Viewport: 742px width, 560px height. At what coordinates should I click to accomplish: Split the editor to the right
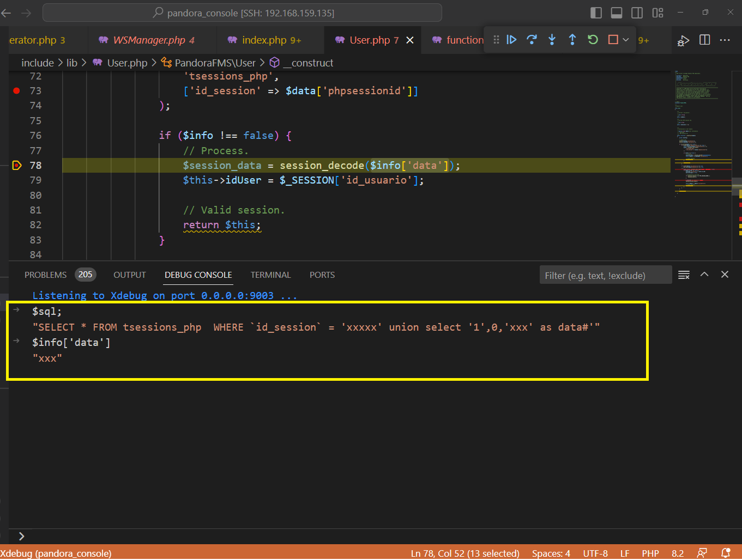pos(704,40)
